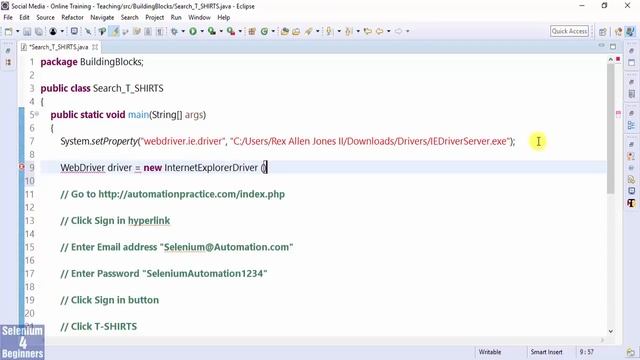Open the Run menu

point(176,18)
